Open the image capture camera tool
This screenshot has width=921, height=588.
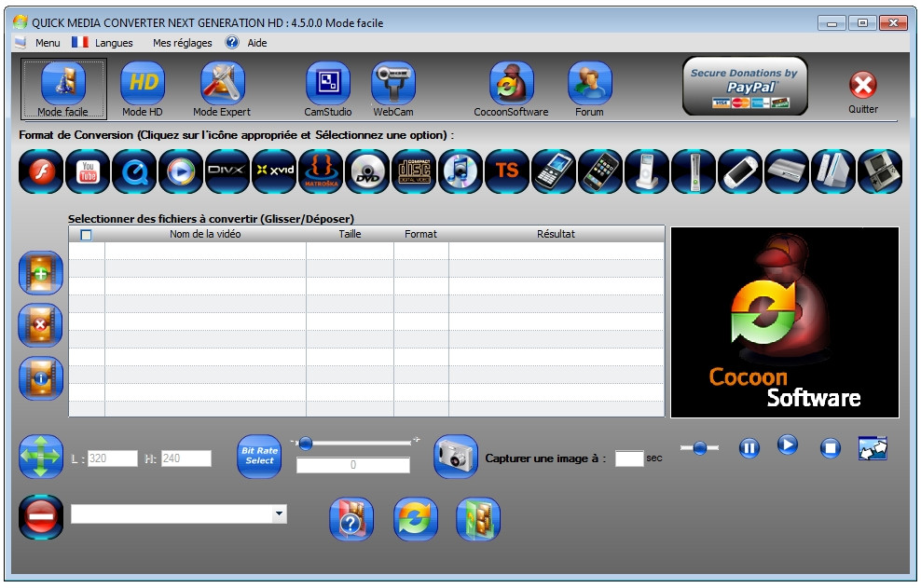(456, 455)
